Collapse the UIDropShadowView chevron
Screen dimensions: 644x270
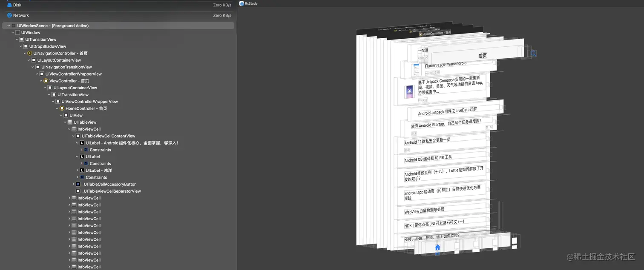[x=21, y=46]
